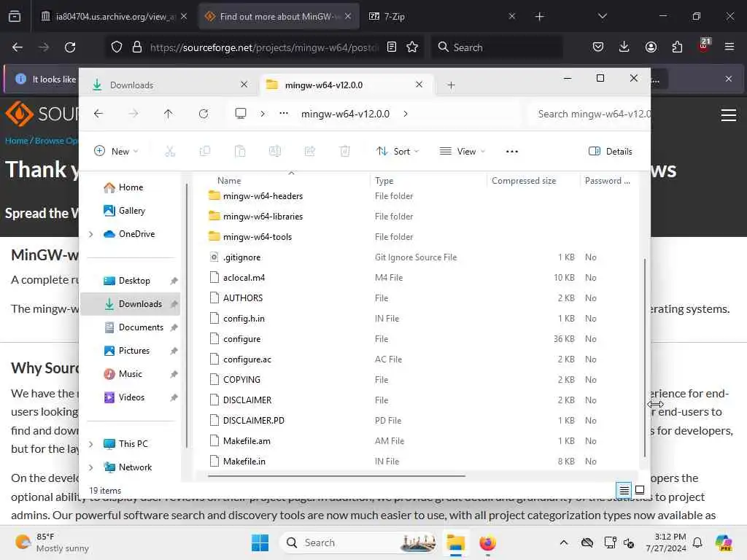Screen dimensions: 747x560
Task: Click the Search mingw-w64-v12.0.0 box
Action: click(589, 114)
